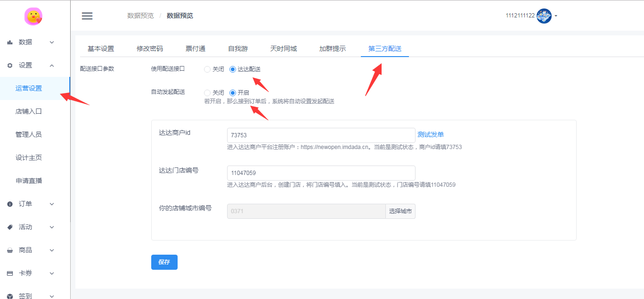Expand the 卡券 menu chevron
This screenshot has width=644, height=299.
pos(52,273)
